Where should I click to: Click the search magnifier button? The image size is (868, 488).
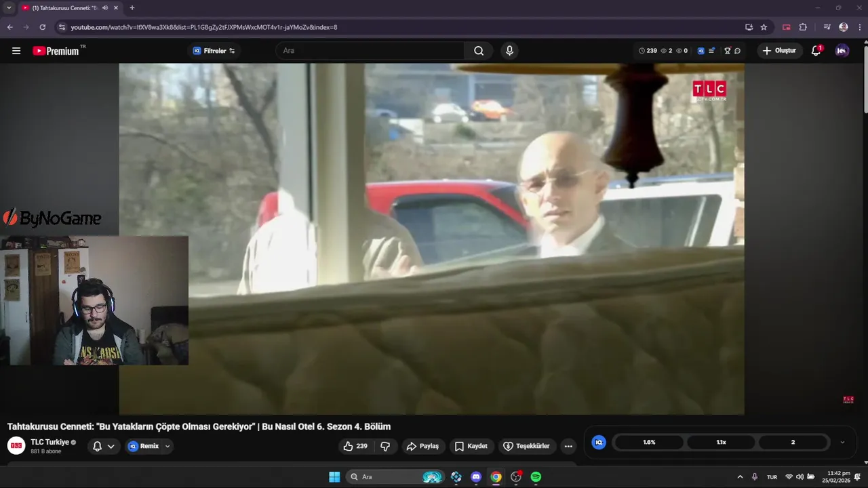pos(479,51)
